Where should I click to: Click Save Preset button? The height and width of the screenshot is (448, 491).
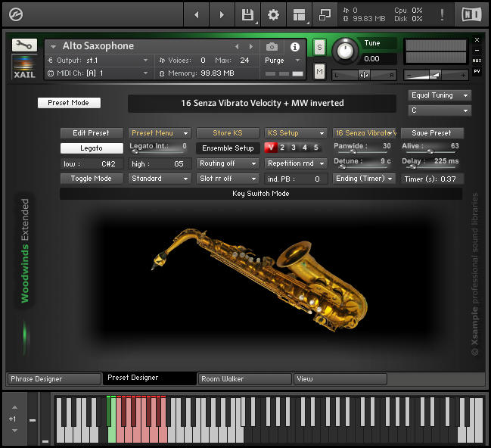[x=432, y=133]
